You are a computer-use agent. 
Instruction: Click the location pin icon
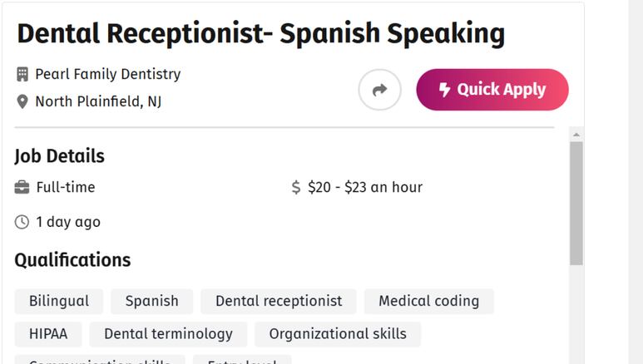22,101
